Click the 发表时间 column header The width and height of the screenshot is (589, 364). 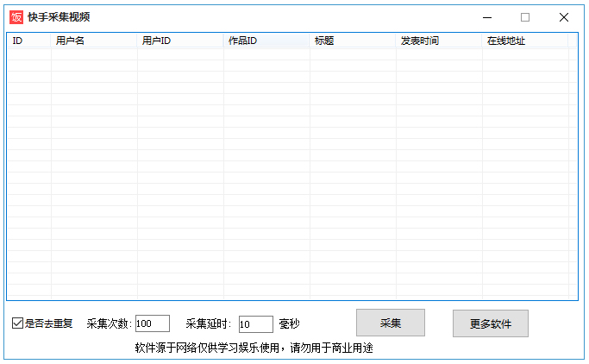438,41
